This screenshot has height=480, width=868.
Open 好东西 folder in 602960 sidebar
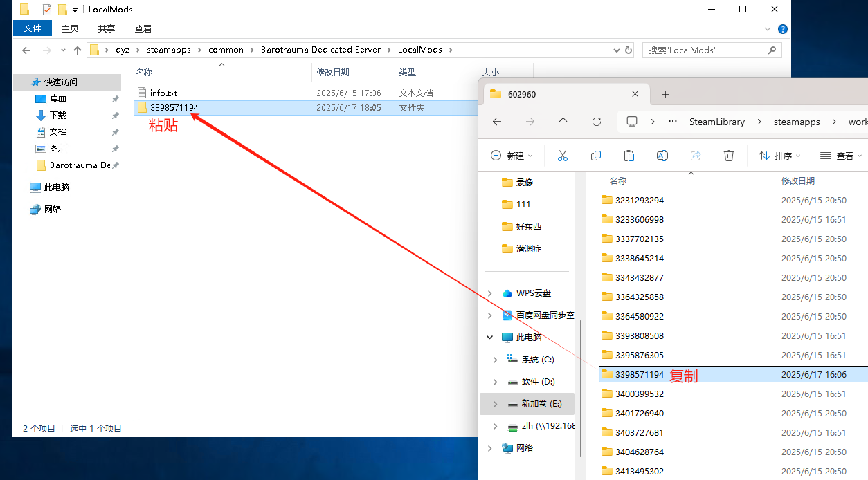529,226
